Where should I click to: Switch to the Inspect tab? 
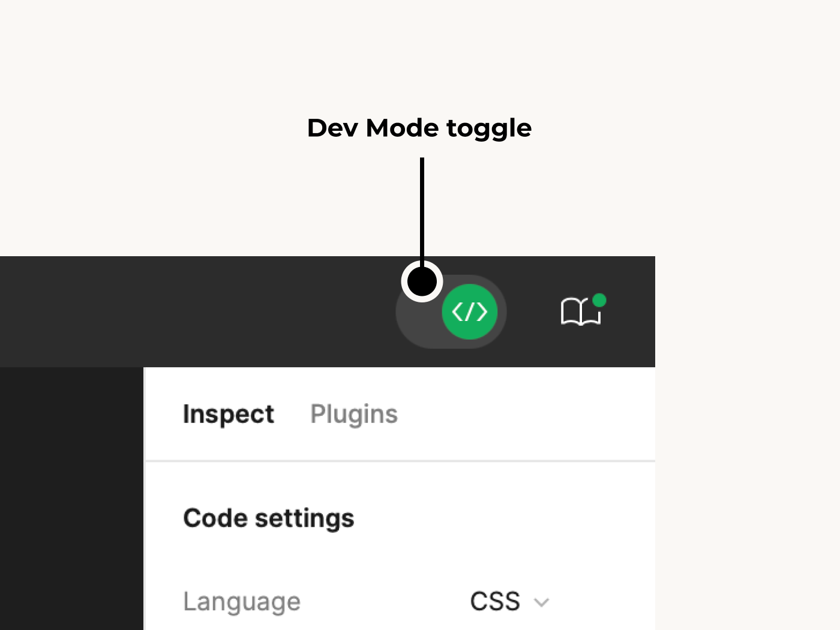tap(229, 414)
